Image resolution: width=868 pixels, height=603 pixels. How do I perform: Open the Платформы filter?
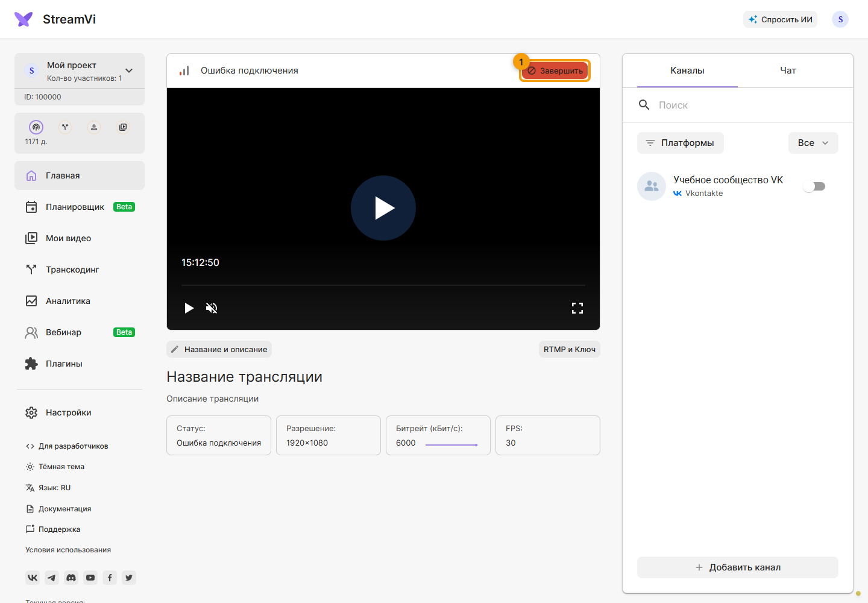coord(681,143)
